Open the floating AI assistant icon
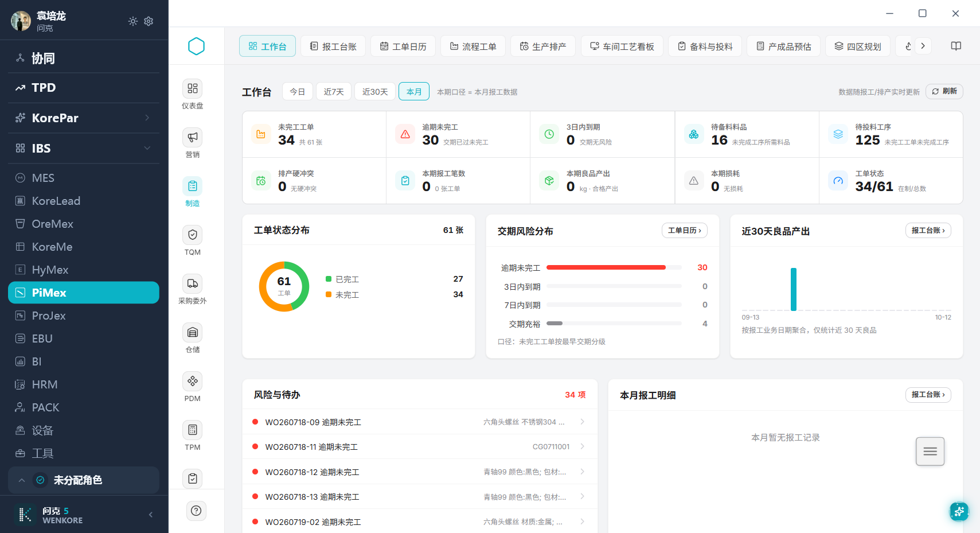Viewport: 980px width, 533px height. (959, 511)
